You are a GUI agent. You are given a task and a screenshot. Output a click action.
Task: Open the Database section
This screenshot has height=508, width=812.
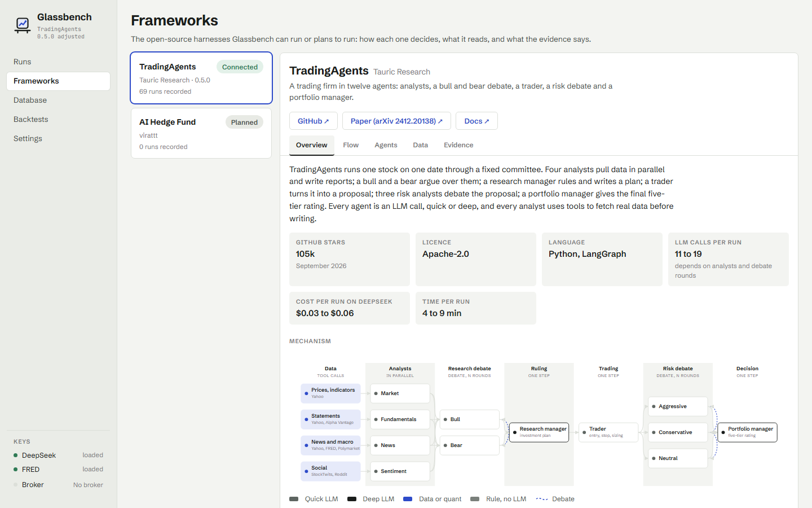pyautogui.click(x=58, y=100)
